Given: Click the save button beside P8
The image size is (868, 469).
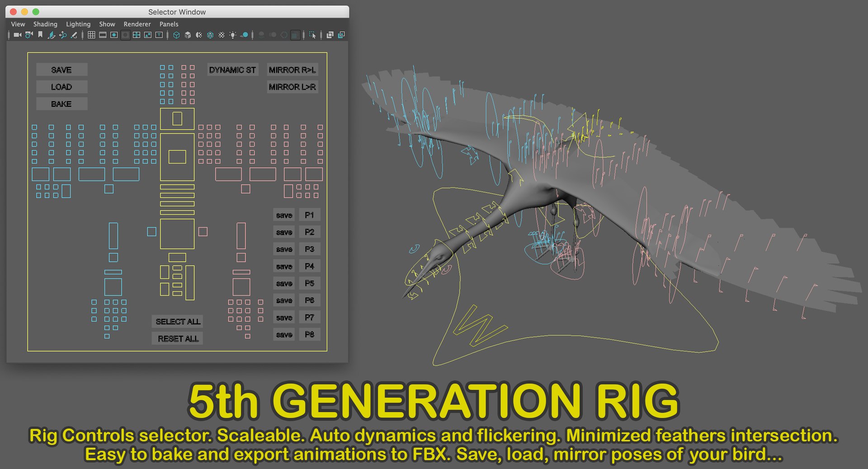Looking at the screenshot, I should click(x=284, y=334).
